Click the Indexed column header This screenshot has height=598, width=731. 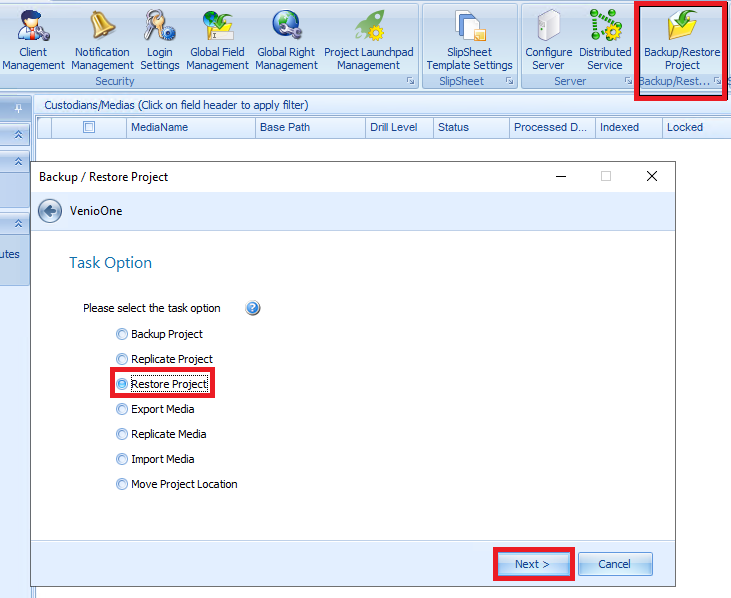[628, 128]
